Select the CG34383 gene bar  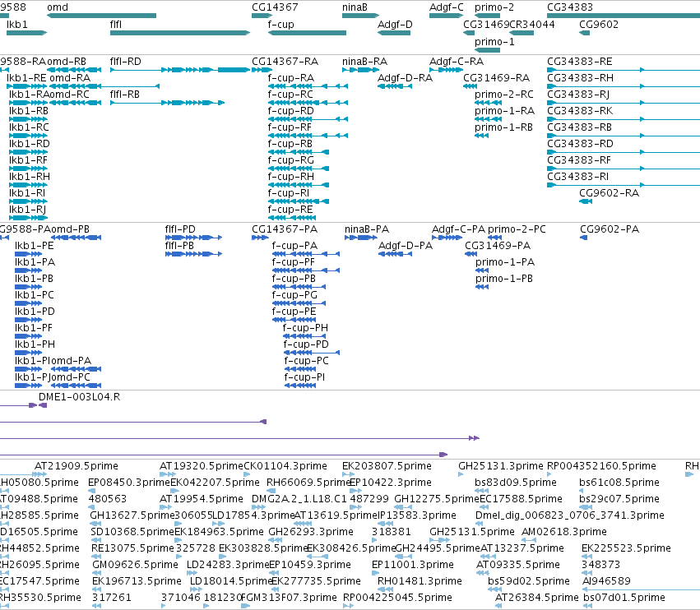coord(624,16)
